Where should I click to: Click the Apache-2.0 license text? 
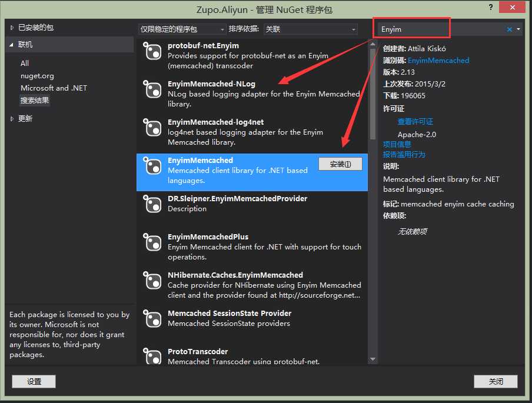point(417,135)
